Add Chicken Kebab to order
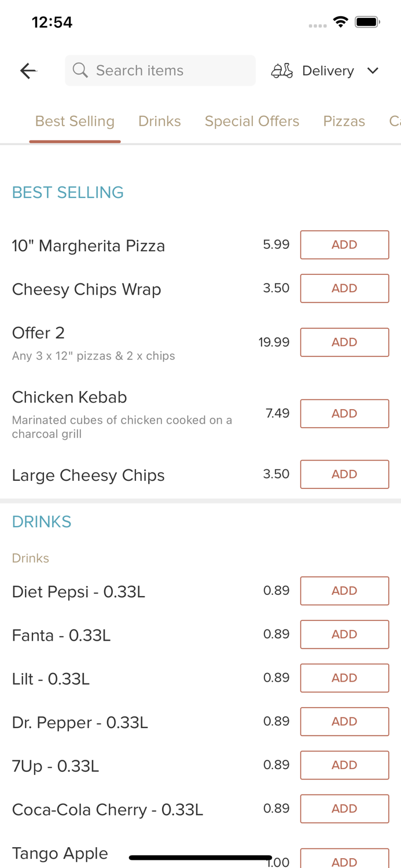401x868 pixels. 344,413
